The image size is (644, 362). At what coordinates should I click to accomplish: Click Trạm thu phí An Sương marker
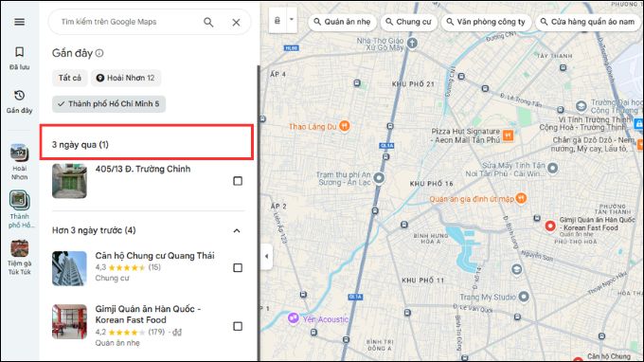click(x=379, y=178)
